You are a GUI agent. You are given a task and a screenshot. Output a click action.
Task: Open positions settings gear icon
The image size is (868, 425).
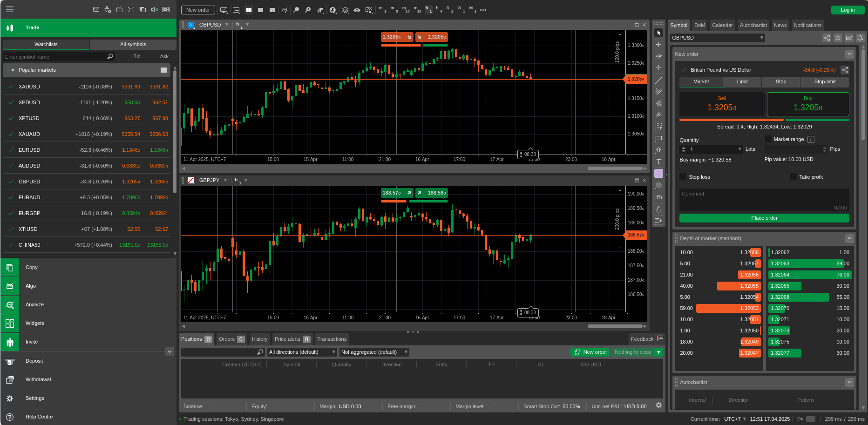pos(658,405)
